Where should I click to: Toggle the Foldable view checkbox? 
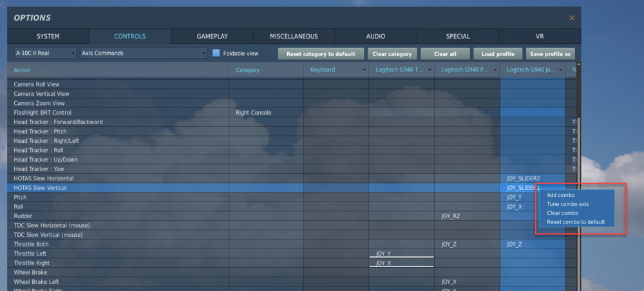(216, 53)
